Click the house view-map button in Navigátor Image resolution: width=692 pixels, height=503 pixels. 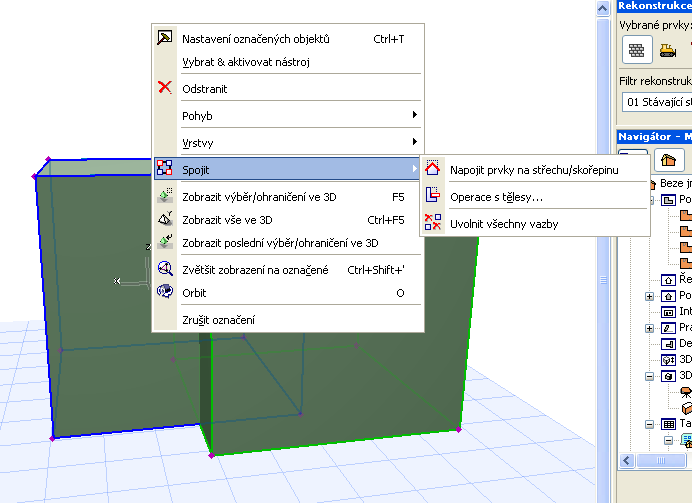point(669,159)
